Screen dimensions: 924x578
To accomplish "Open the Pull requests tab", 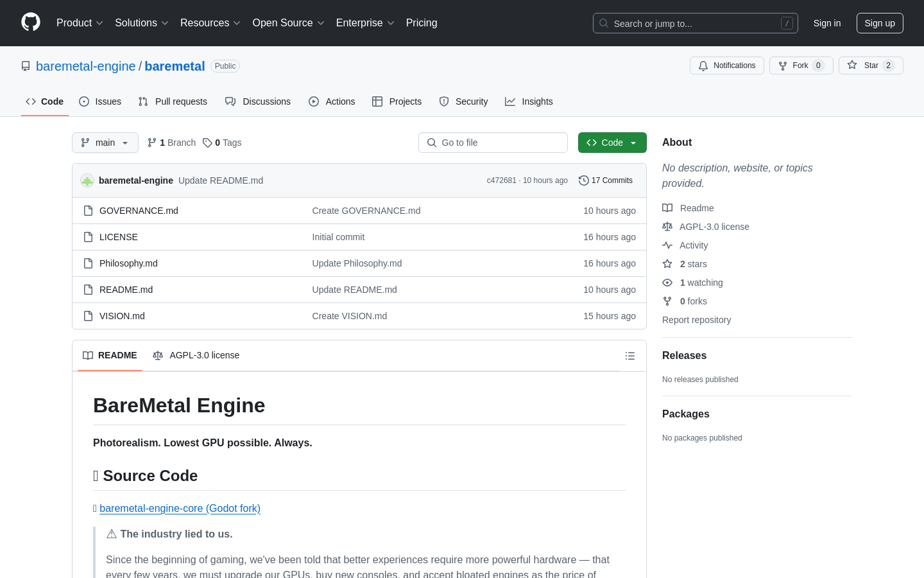I will point(173,101).
